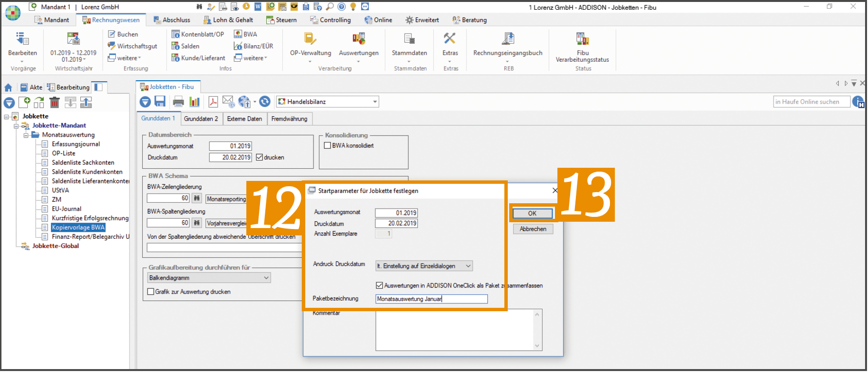This screenshot has width=868, height=372.
Task: Collapse the Jobkette root tree node
Action: click(7, 117)
